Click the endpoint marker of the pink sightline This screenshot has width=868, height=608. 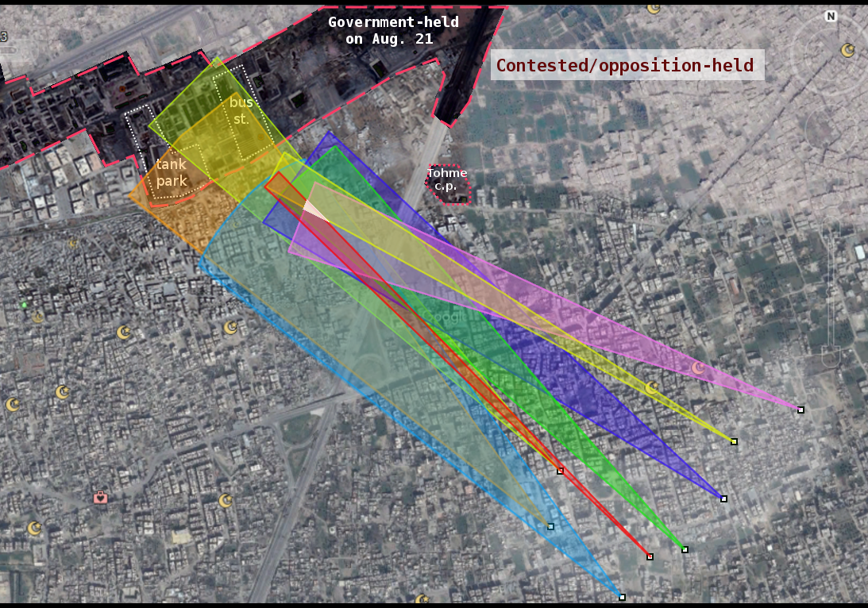800,410
